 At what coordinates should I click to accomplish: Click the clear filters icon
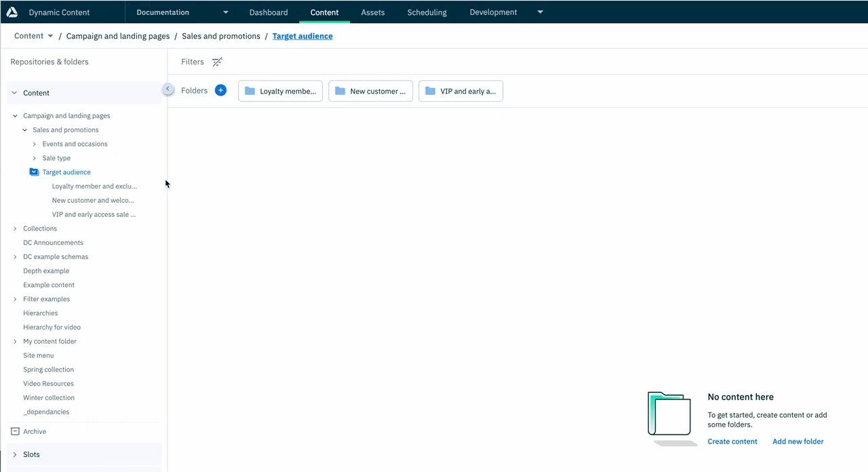click(x=217, y=62)
